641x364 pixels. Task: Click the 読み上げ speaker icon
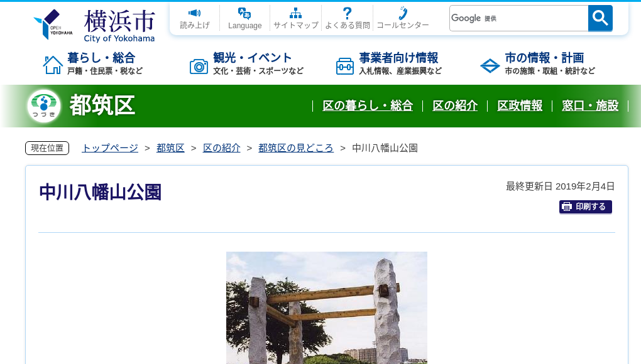[x=194, y=13]
